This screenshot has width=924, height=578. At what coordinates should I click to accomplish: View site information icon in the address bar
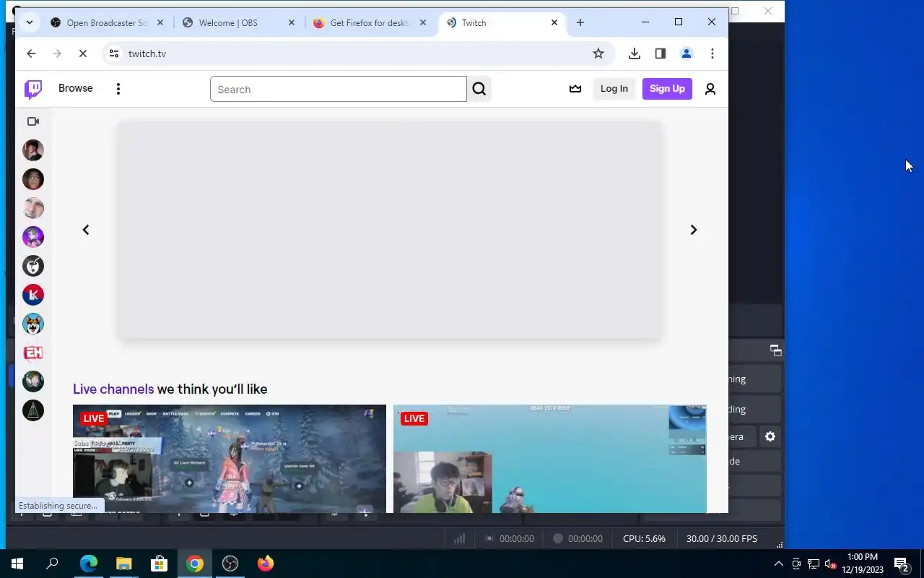click(x=113, y=53)
